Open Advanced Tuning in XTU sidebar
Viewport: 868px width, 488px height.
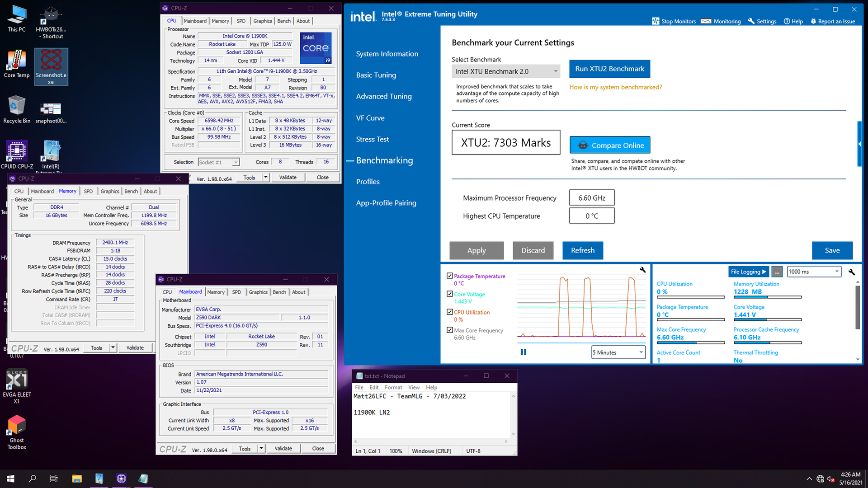pos(384,96)
